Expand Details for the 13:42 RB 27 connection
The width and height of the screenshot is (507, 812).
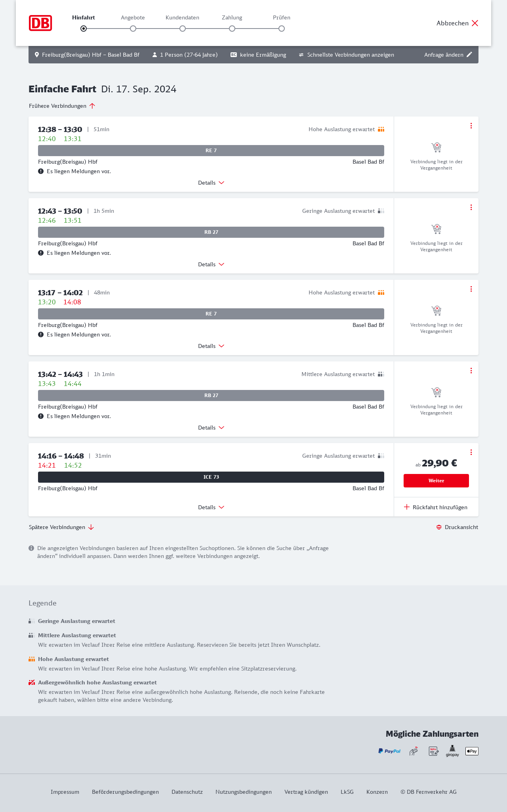tap(211, 428)
